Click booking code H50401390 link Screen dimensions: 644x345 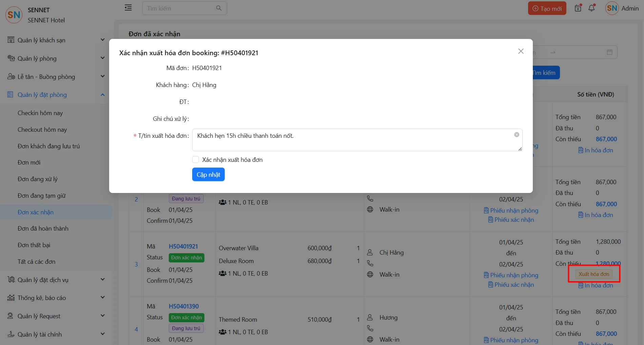tap(184, 306)
